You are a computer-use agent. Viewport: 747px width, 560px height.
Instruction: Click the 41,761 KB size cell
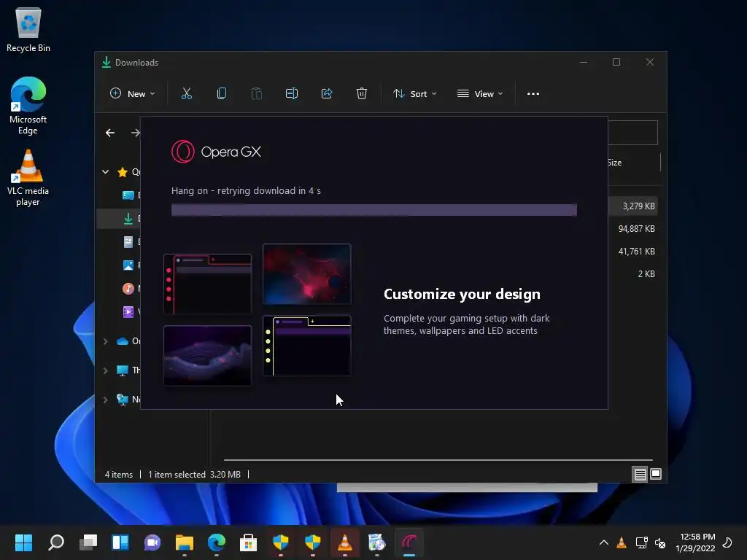(636, 252)
